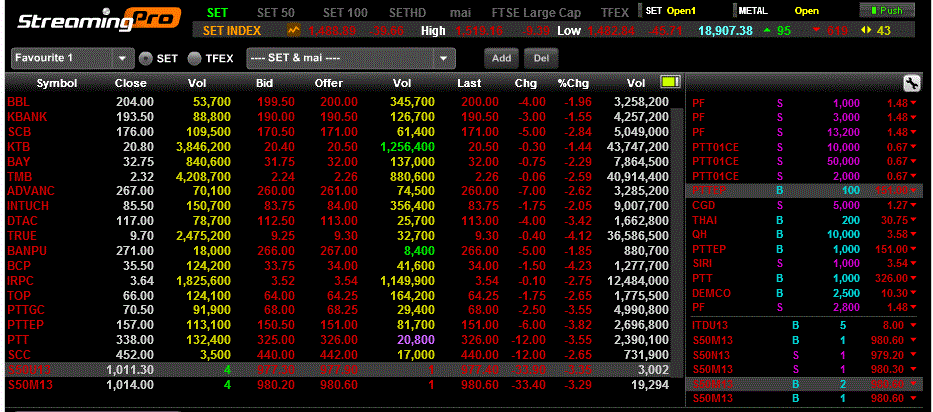Select the INTUCH symbol row

338,206
